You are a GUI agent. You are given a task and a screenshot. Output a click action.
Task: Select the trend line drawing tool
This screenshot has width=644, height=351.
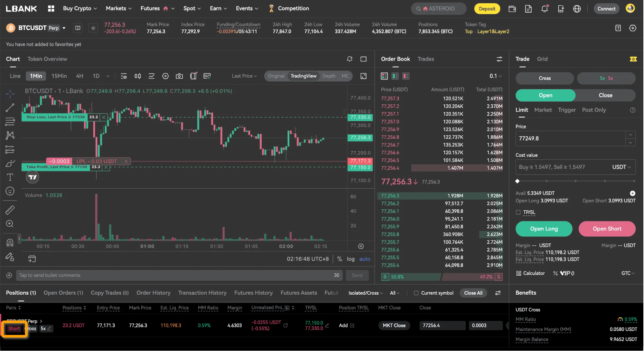point(10,108)
